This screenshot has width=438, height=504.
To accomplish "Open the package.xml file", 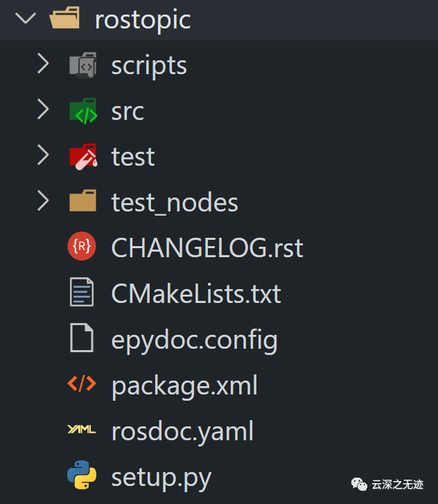I will pyautogui.click(x=184, y=385).
